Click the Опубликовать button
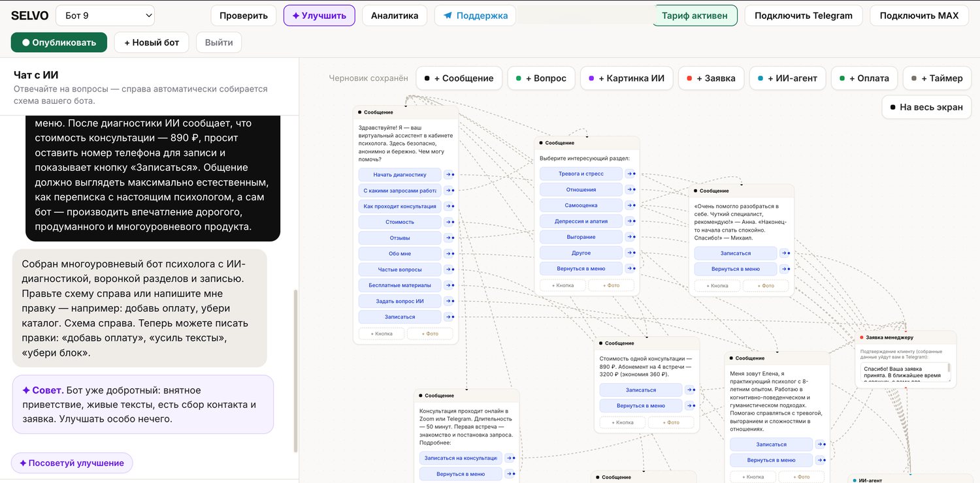Viewport: 980px width, 483px height. [x=59, y=42]
